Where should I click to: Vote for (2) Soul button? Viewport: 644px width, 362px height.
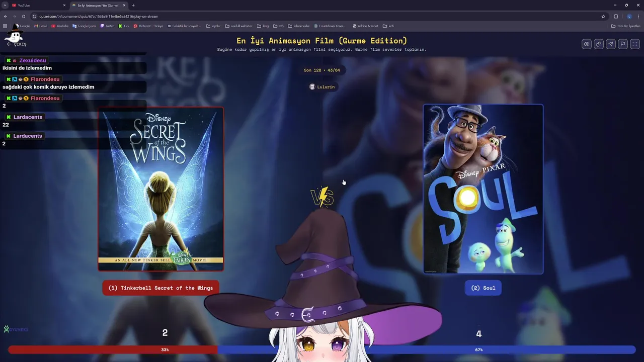click(x=483, y=288)
